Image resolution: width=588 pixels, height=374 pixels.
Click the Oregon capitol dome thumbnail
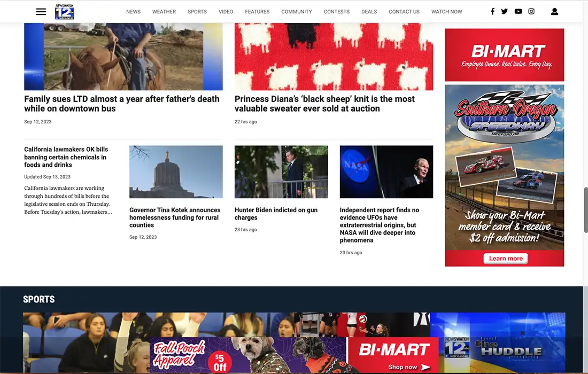176,172
